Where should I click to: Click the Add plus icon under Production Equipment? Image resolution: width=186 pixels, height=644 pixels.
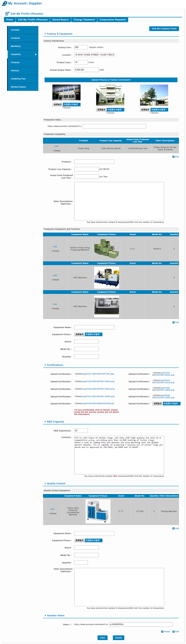[173, 322]
